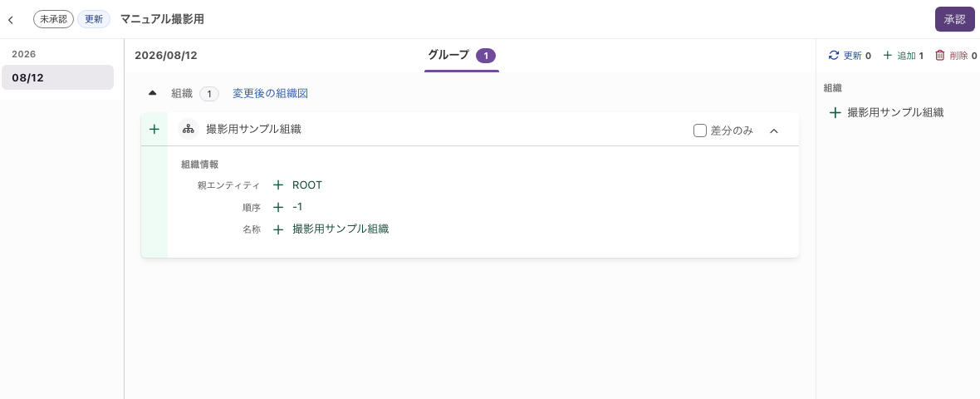Click the 名称 value 撮影用サンプル組織
980x399 pixels.
341,229
